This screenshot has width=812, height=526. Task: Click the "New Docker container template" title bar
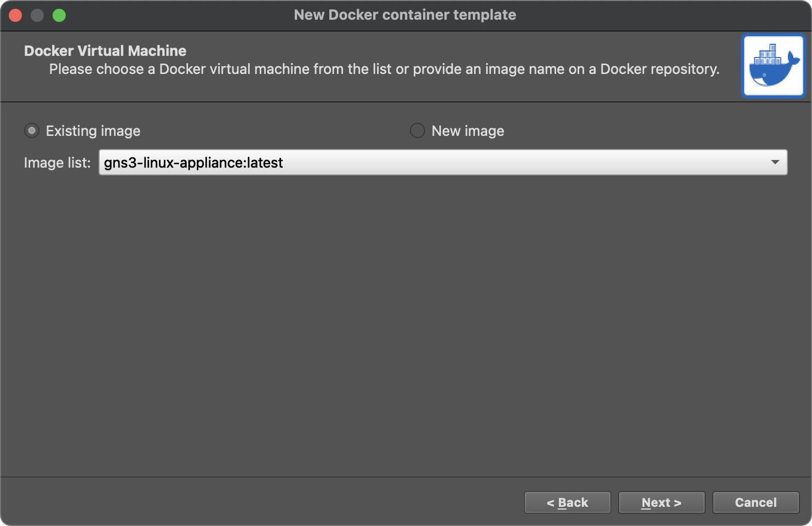(405, 15)
